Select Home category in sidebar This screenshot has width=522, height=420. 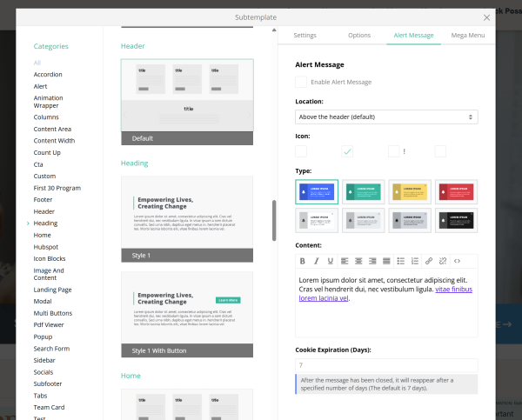click(42, 236)
